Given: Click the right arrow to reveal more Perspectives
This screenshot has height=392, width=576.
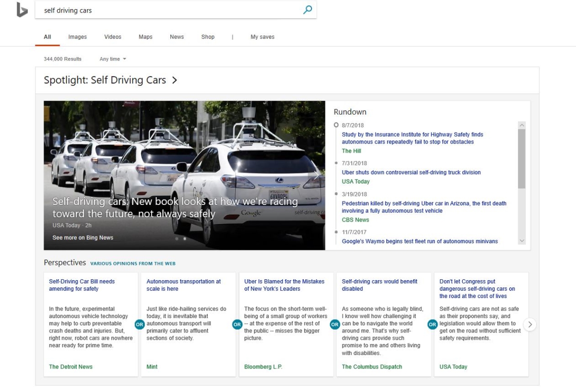Looking at the screenshot, I should click(x=529, y=325).
